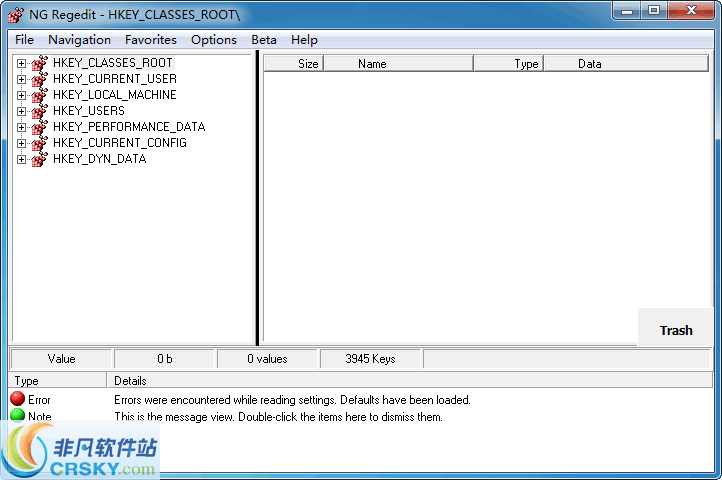This screenshot has height=480, width=722.
Task: Click the '0 b' status bar cell
Action: tap(164, 359)
